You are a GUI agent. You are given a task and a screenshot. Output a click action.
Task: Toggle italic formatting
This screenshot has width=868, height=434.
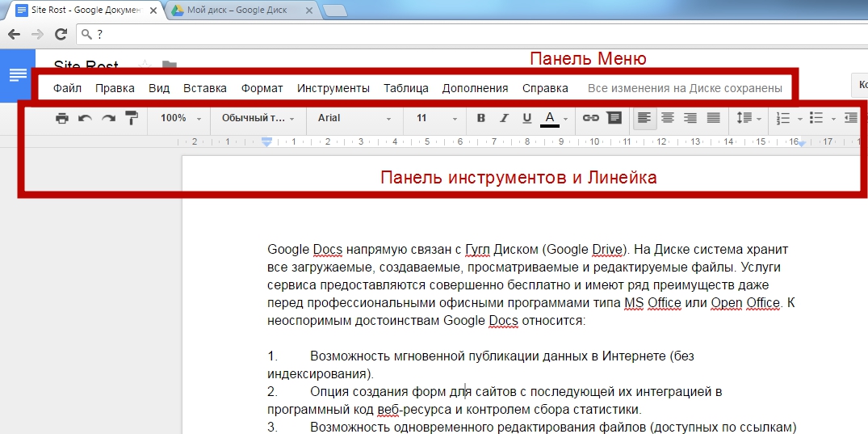[504, 118]
